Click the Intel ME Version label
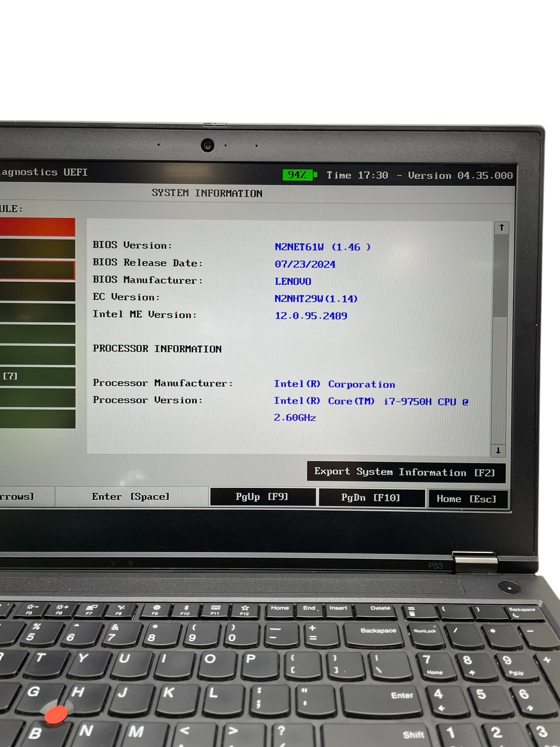This screenshot has width=560, height=747. pos(145,315)
